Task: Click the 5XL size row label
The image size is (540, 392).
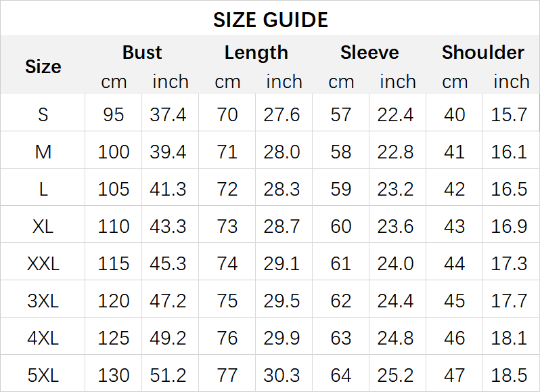Action: coord(43,374)
